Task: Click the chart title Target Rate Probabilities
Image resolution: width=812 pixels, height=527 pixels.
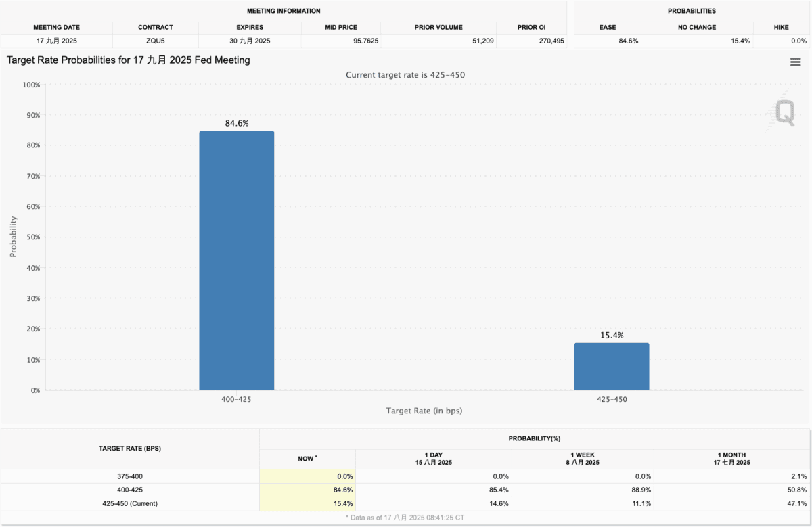Action: click(129, 60)
